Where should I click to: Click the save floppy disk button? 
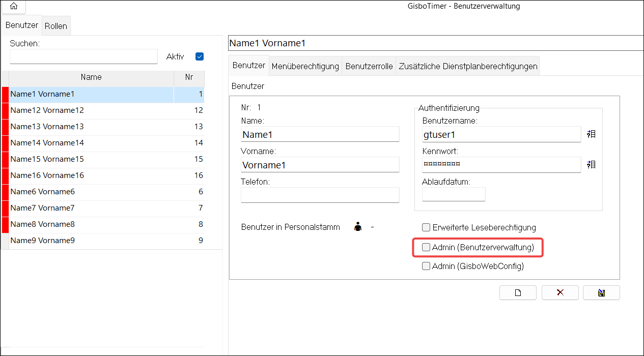coord(601,292)
